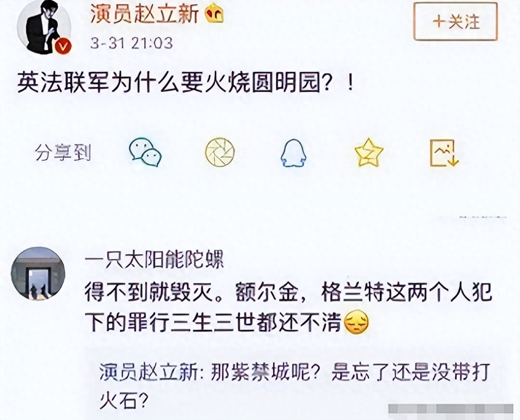Viewport: 520px width, 420px height.
Task: Share to QQ Zone star icon
Action: pos(369,152)
